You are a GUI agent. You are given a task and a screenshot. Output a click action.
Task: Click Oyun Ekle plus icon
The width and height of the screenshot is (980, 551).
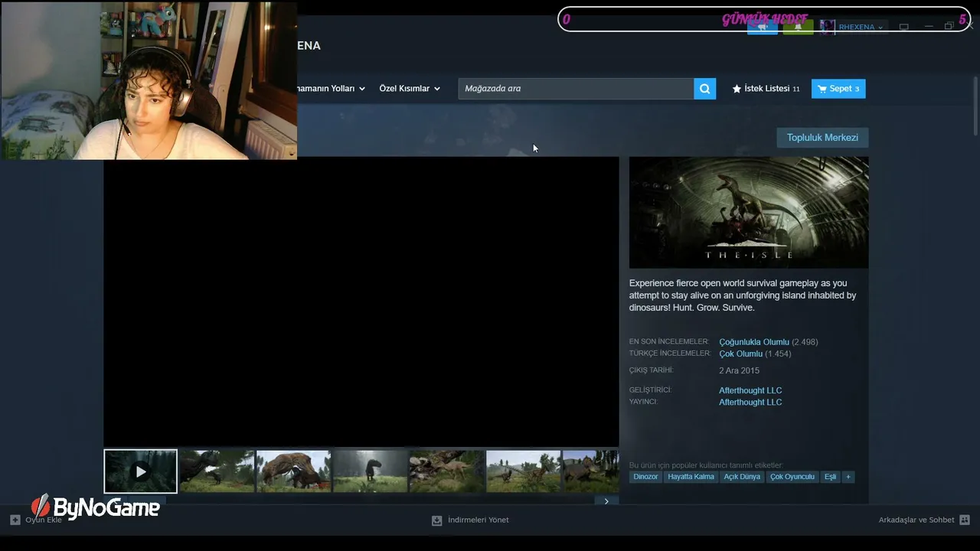tap(15, 520)
